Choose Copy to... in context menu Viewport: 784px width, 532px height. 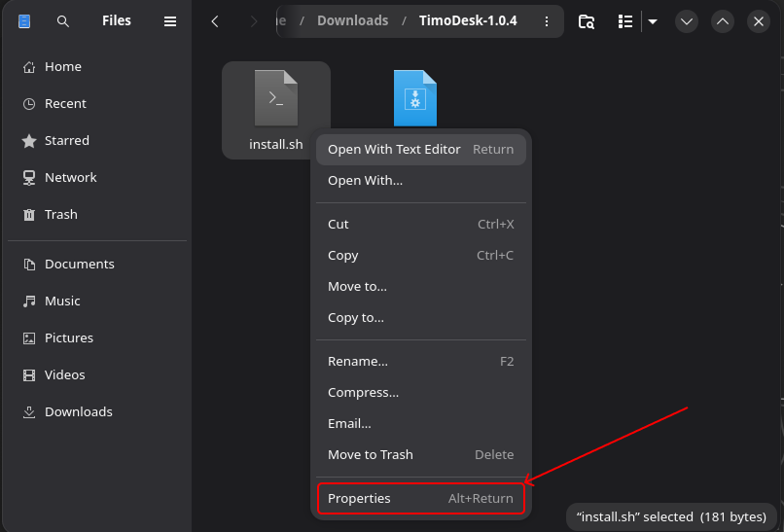(421, 317)
